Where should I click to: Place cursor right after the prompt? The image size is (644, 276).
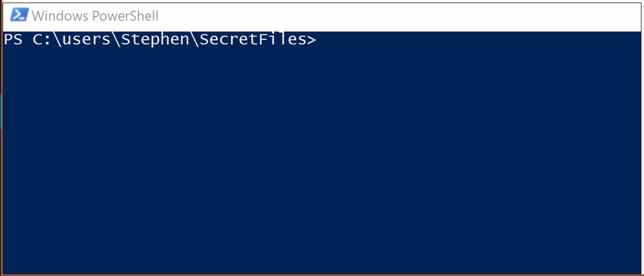point(321,40)
